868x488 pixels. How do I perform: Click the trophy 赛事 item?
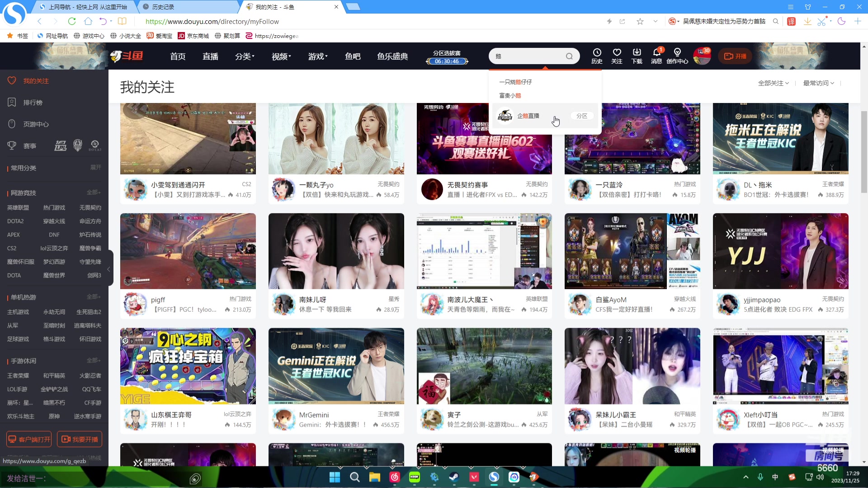pyautogui.click(x=22, y=146)
